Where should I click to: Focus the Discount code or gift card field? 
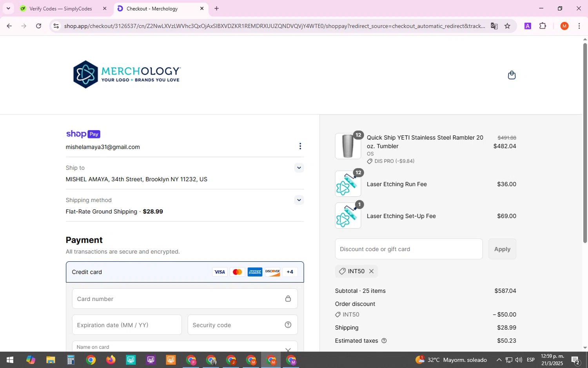(x=409, y=249)
